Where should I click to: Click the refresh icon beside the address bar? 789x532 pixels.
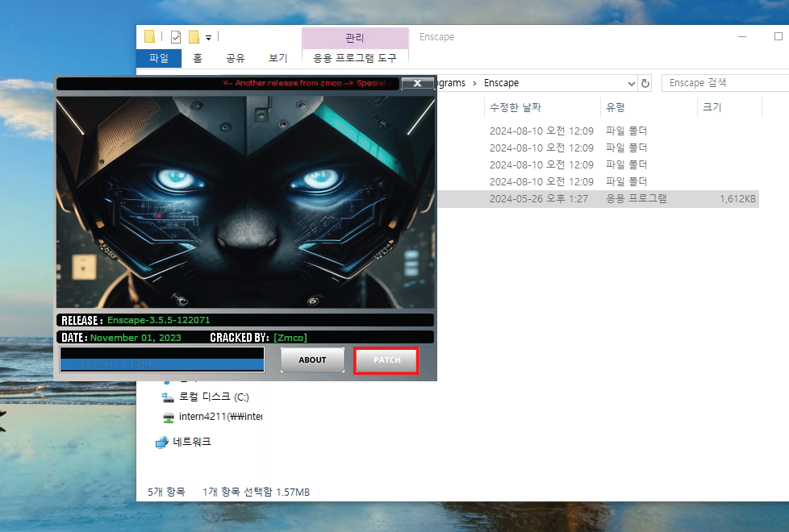pyautogui.click(x=645, y=83)
